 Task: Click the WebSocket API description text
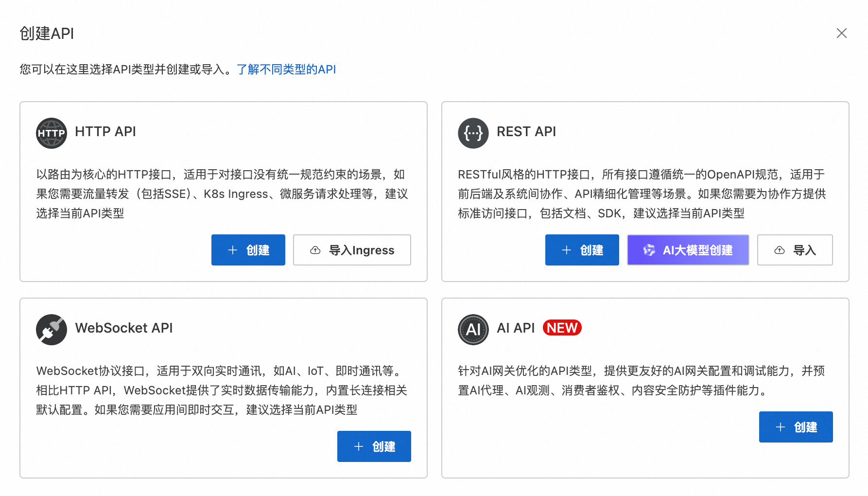pos(222,390)
